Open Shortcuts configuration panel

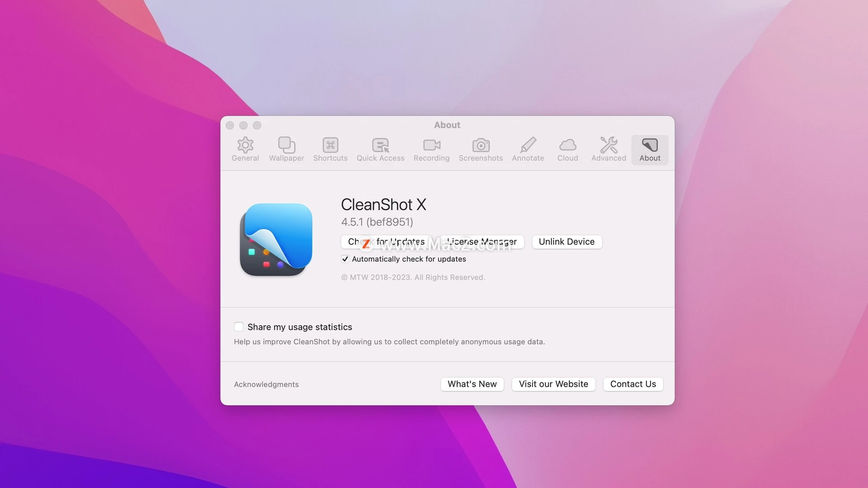tap(330, 149)
